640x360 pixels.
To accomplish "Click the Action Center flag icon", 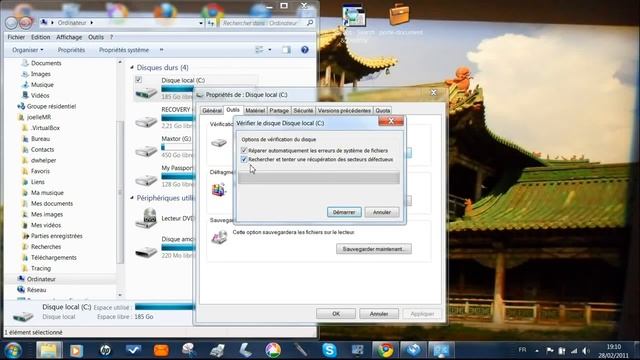I will [550, 351].
